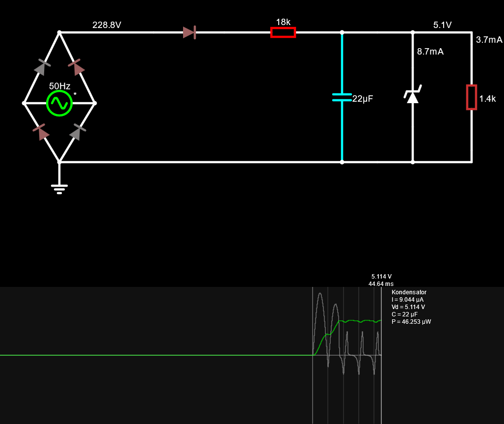Click the 3.7mA current label
This screenshot has height=424, width=504.
489,40
